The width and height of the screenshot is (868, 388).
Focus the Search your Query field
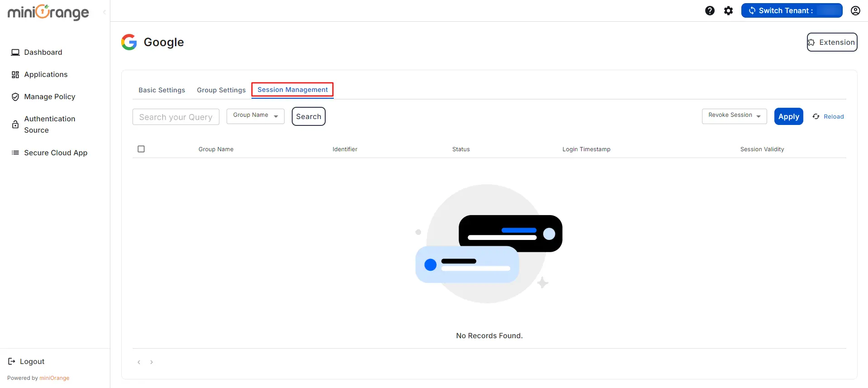(x=176, y=117)
